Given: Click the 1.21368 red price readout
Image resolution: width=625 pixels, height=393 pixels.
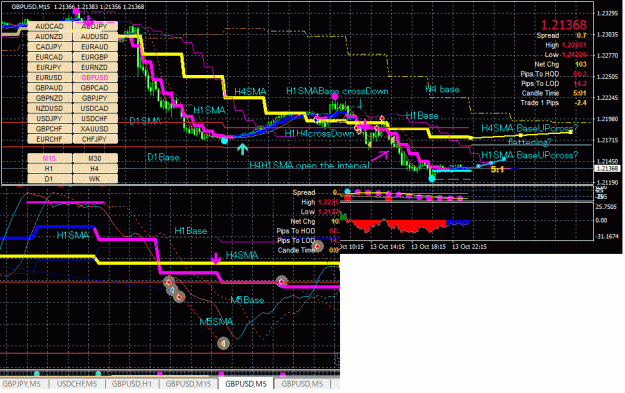Looking at the screenshot, I should (564, 25).
